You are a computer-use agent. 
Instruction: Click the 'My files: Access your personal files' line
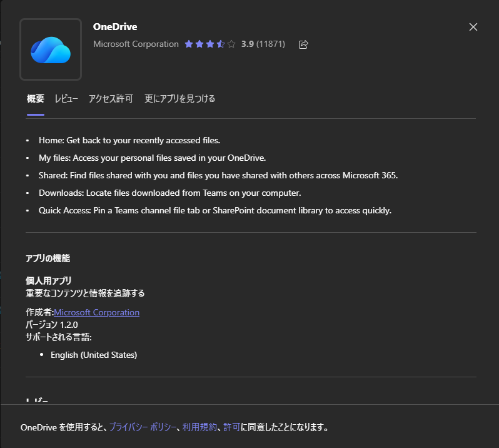coord(152,158)
